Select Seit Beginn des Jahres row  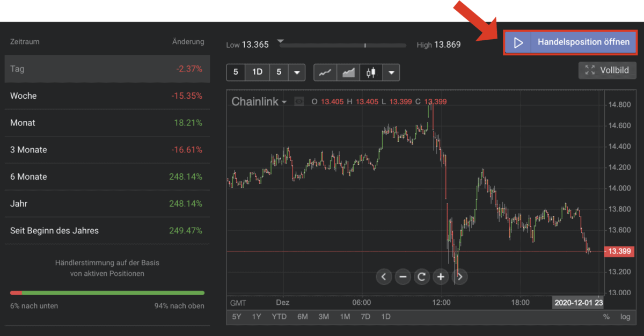[x=107, y=231]
